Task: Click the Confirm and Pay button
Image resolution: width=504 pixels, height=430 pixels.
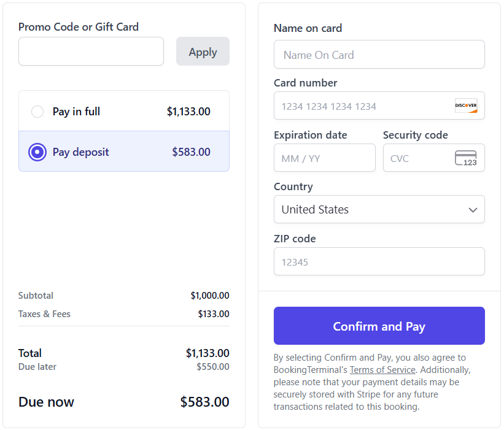Action: pyautogui.click(x=379, y=326)
